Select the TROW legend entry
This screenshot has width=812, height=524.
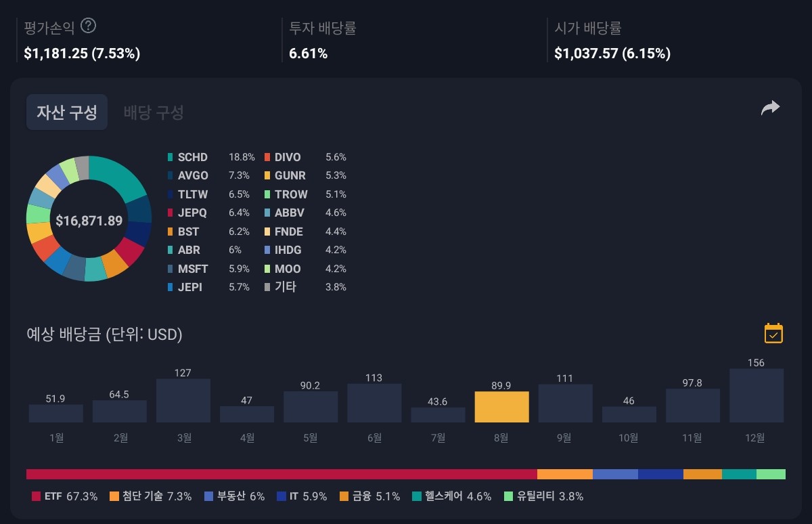305,194
